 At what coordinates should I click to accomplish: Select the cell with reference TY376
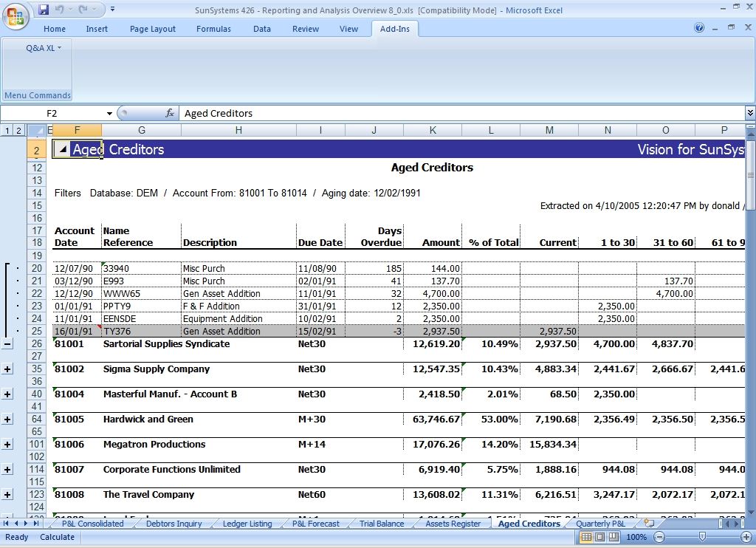pyautogui.click(x=141, y=332)
